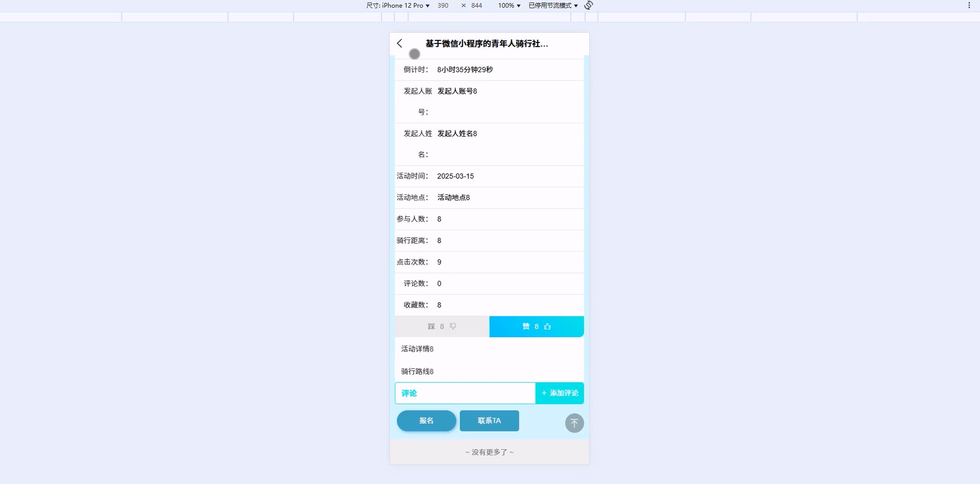Tap the 联系TA contact button
Viewport: 980px width, 484px height.
pyautogui.click(x=489, y=420)
